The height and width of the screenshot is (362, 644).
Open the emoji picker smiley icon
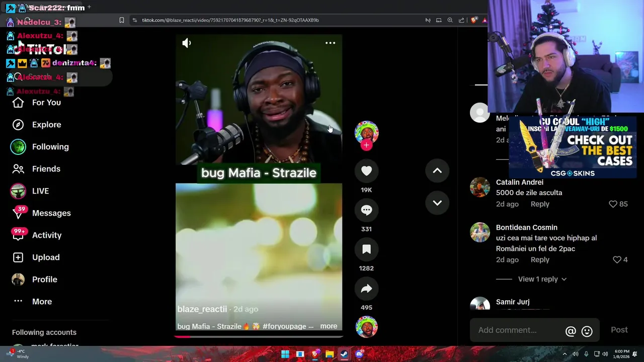pyautogui.click(x=587, y=331)
